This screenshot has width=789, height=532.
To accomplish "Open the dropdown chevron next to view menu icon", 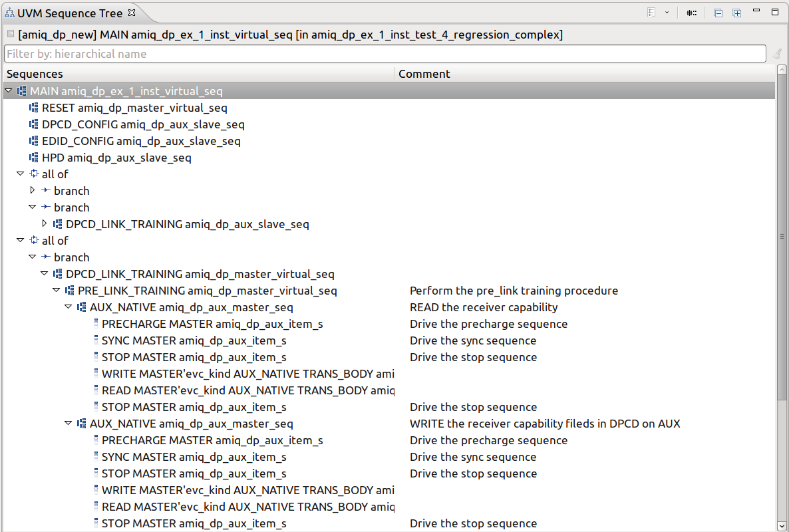I will pyautogui.click(x=667, y=13).
